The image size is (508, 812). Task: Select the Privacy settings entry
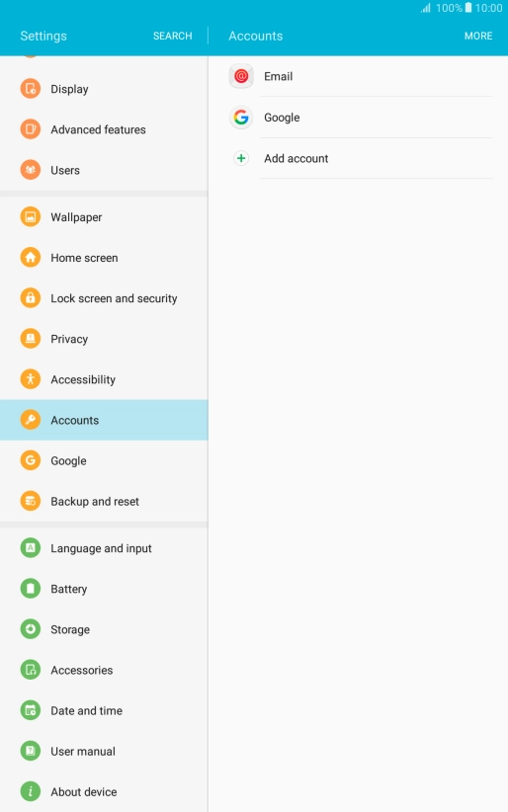[x=104, y=339]
